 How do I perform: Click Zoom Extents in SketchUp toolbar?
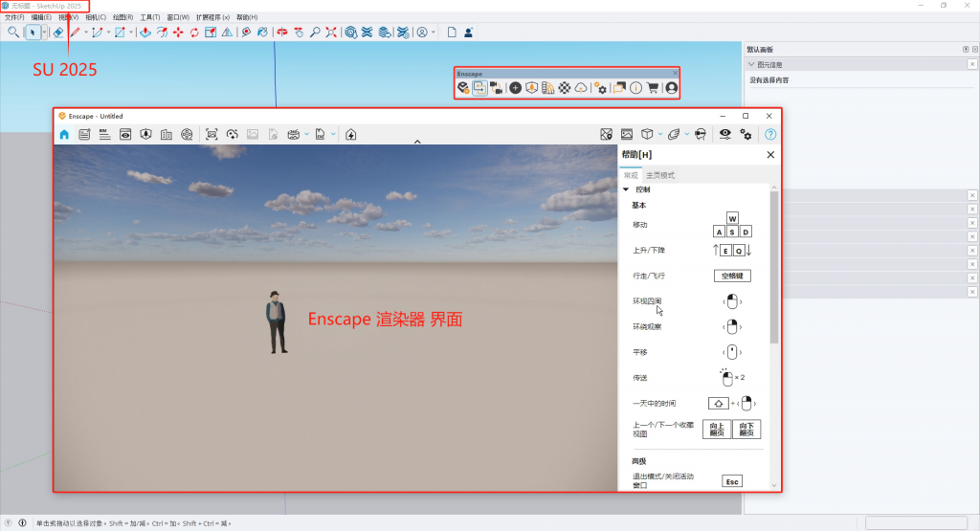(x=331, y=33)
